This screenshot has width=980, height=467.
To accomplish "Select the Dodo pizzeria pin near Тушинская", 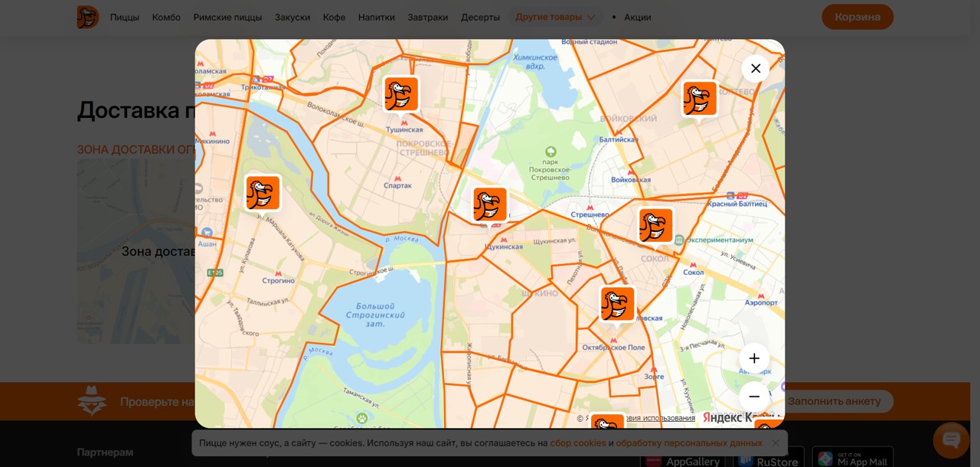I will 401,94.
